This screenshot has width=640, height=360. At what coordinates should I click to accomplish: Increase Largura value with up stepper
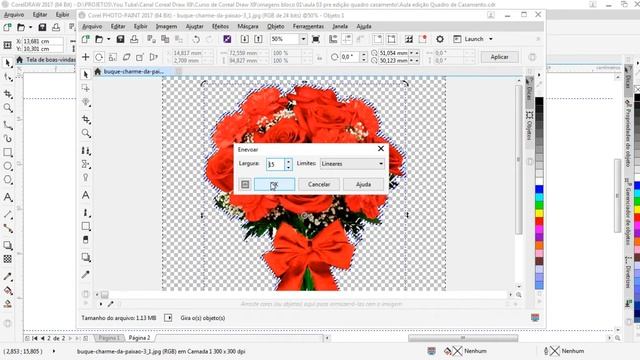289,161
